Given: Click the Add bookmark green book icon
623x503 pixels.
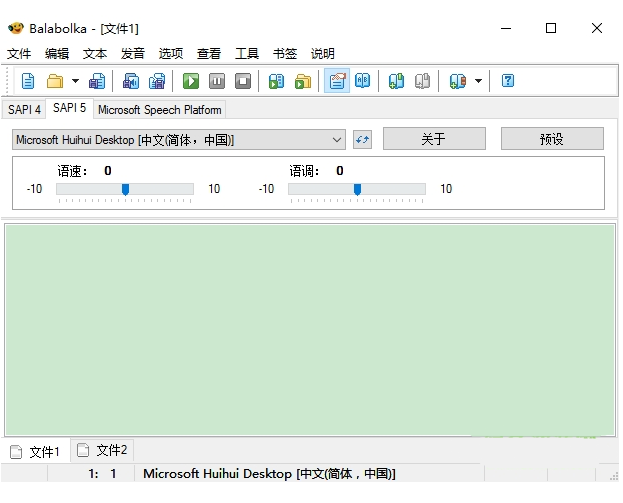Looking at the screenshot, I should pyautogui.click(x=396, y=81).
